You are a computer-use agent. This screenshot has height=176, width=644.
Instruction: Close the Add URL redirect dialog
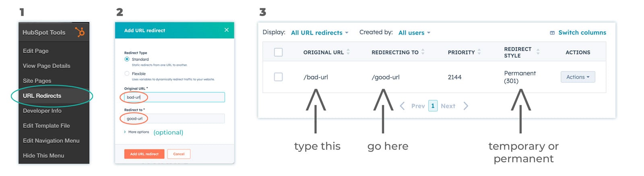pos(227,30)
